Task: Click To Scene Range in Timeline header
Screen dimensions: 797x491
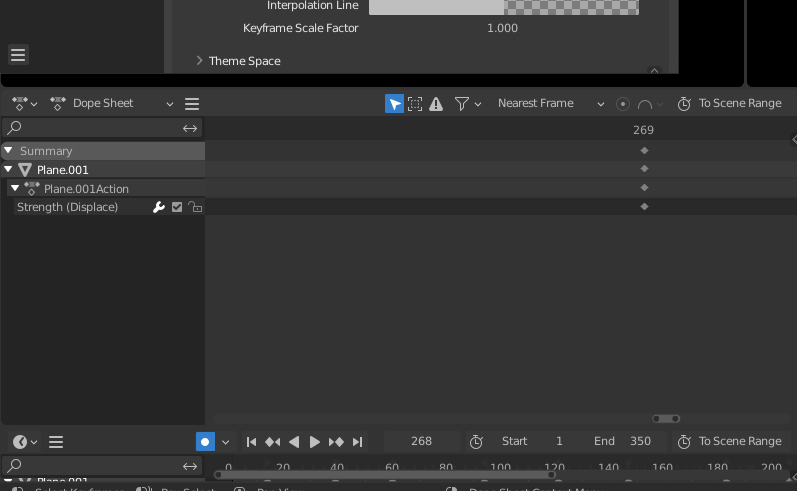Action: click(730, 441)
